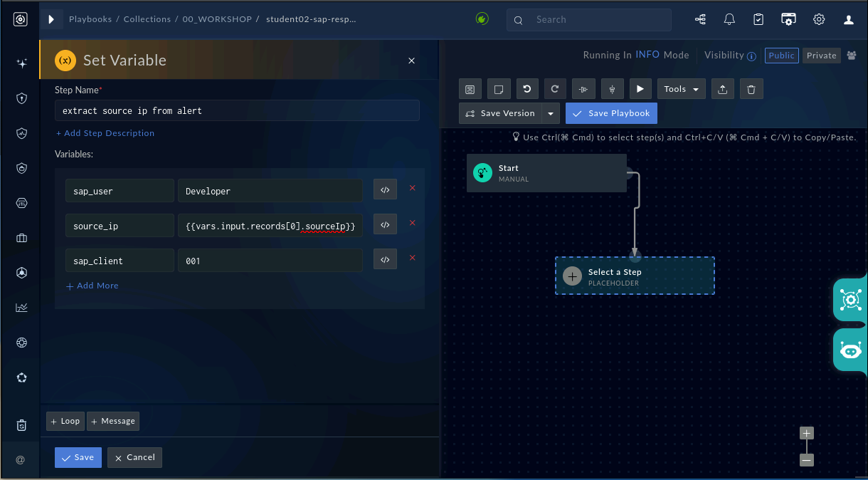
Task: Click the Save Playbook button
Action: (x=612, y=113)
